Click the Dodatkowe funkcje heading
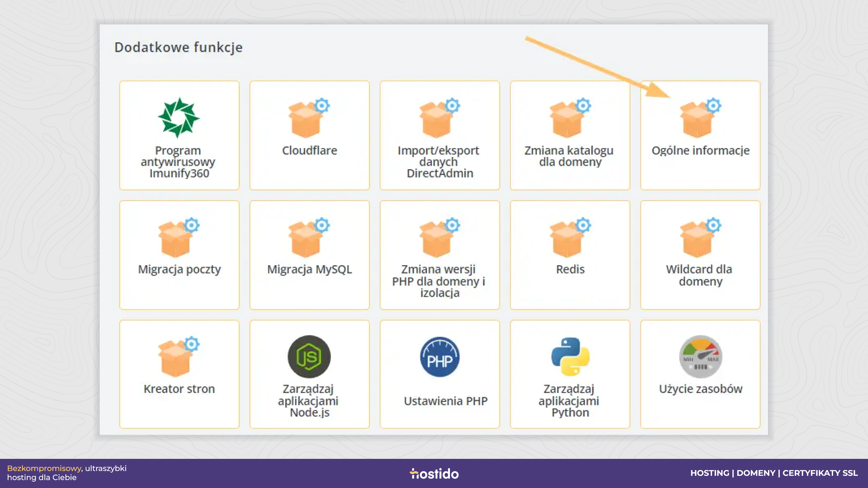 [178, 47]
